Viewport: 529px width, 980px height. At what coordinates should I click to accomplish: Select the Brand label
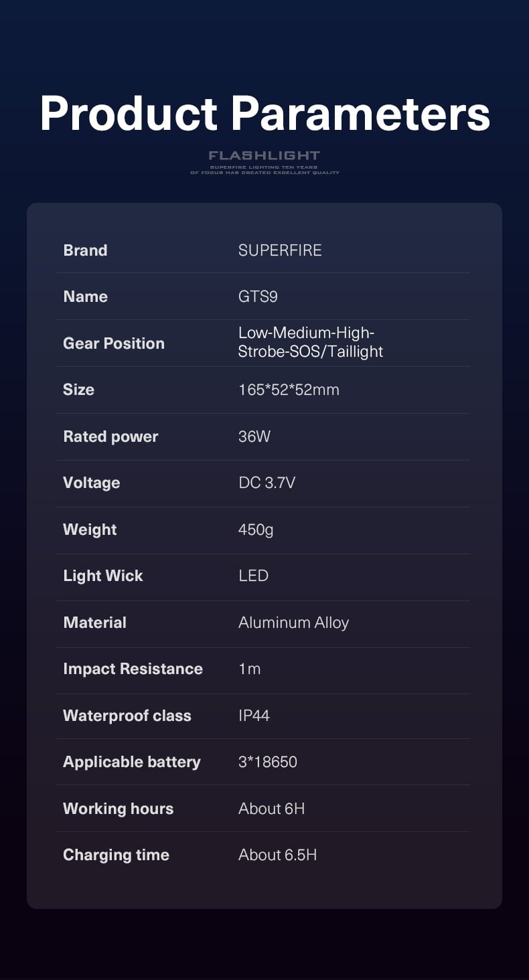point(85,250)
